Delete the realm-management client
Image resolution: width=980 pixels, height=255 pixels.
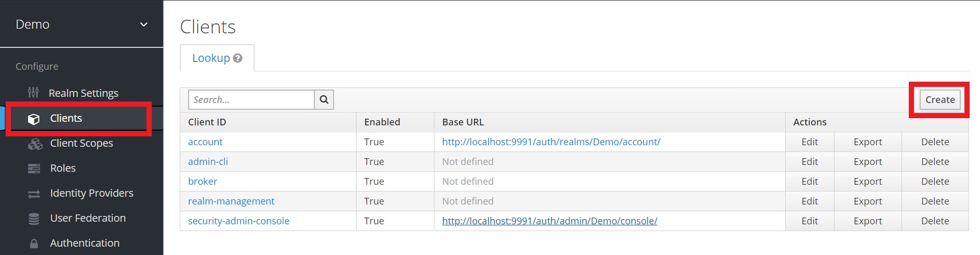pos(935,201)
